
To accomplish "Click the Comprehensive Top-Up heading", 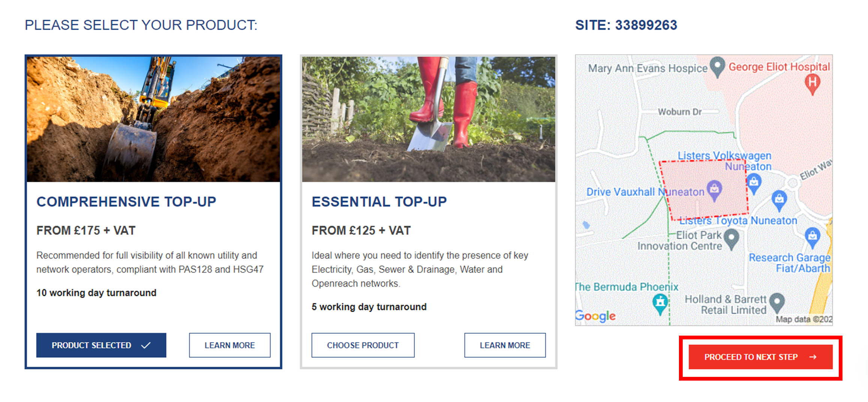I will pyautogui.click(x=126, y=202).
